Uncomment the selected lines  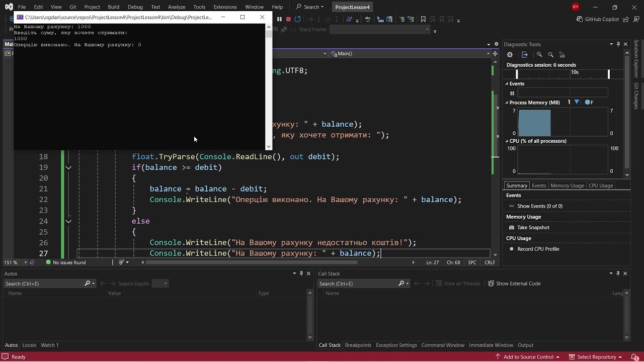pos(411,19)
